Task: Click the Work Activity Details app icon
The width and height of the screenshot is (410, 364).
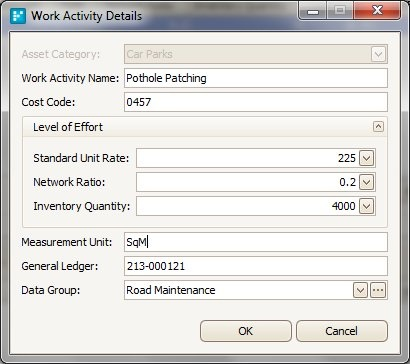Action: click(18, 16)
